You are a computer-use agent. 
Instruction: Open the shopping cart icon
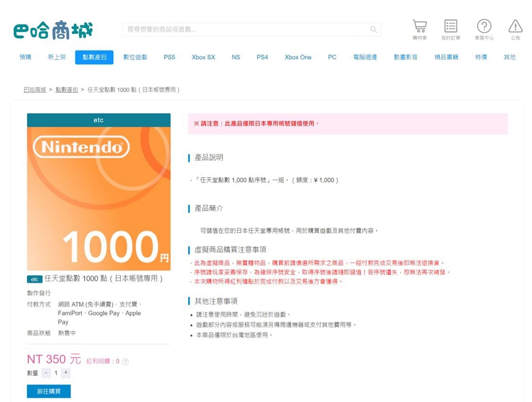coord(420,26)
